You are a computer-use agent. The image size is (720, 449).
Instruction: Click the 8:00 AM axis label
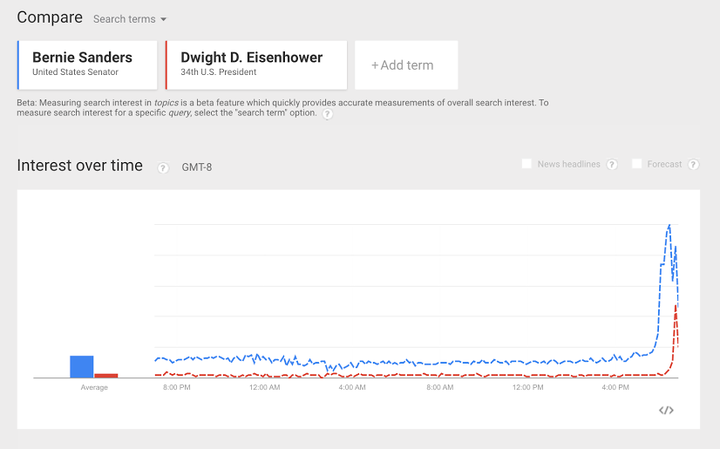pos(440,387)
